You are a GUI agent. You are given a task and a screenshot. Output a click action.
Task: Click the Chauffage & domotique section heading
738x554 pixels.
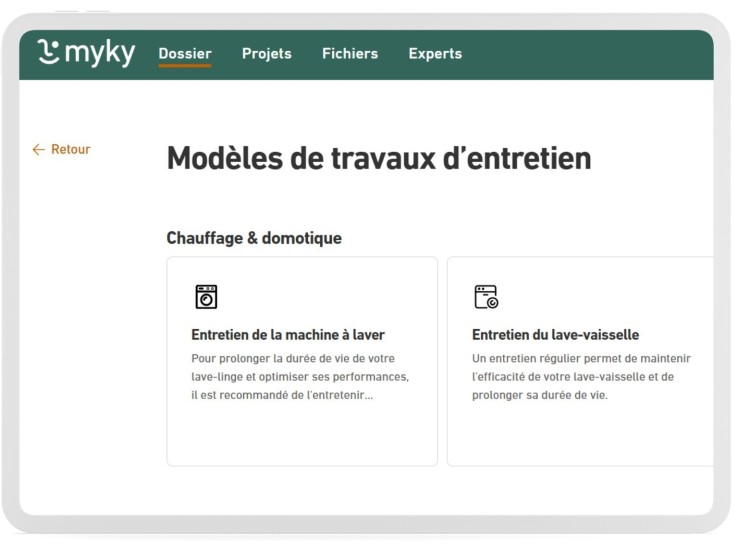[x=254, y=238]
